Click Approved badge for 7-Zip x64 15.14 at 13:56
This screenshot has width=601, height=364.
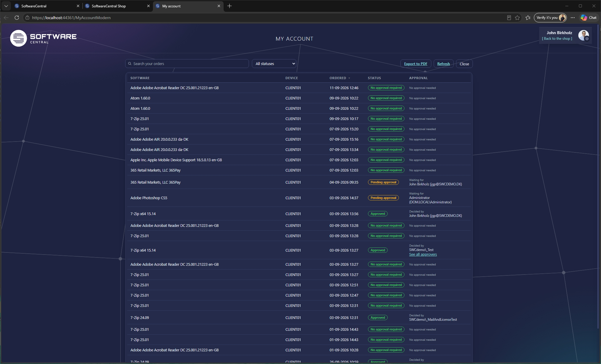pyautogui.click(x=378, y=214)
